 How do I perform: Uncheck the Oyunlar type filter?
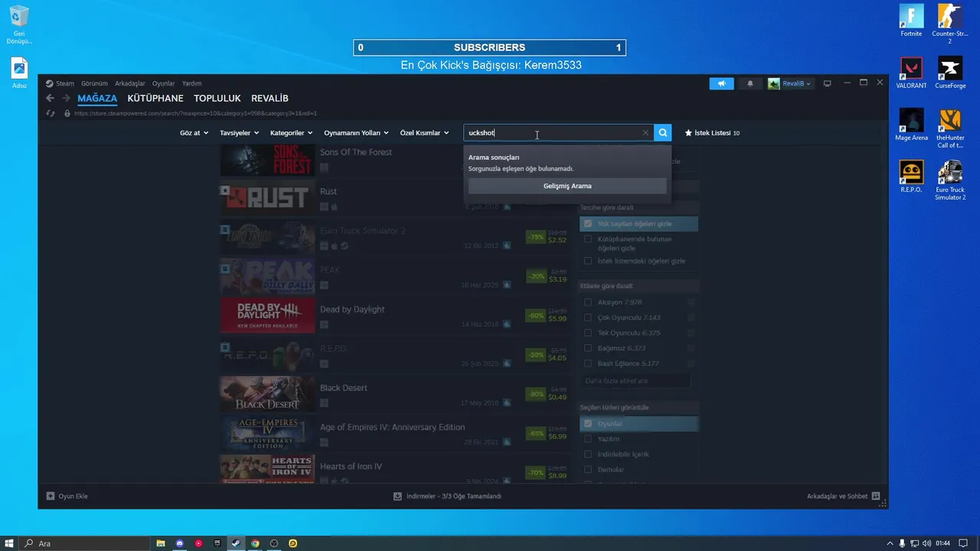(x=588, y=424)
